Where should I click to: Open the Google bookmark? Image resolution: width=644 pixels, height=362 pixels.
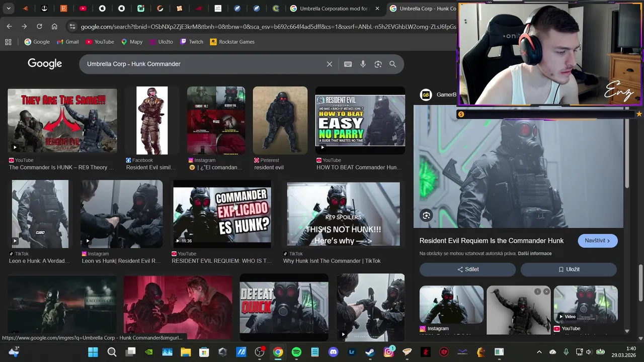pos(37,42)
